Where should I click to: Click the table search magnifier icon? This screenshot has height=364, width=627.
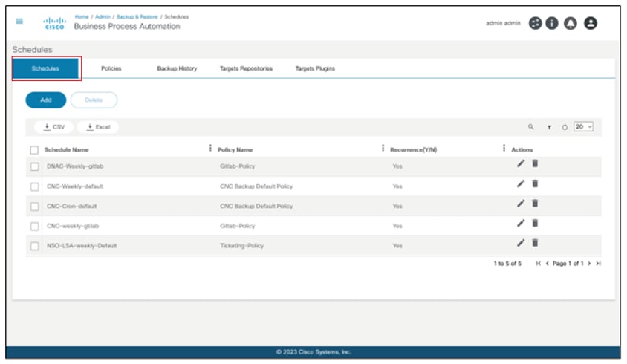(x=530, y=127)
